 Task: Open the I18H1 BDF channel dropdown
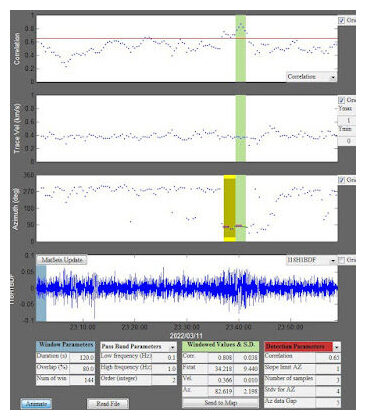click(311, 260)
